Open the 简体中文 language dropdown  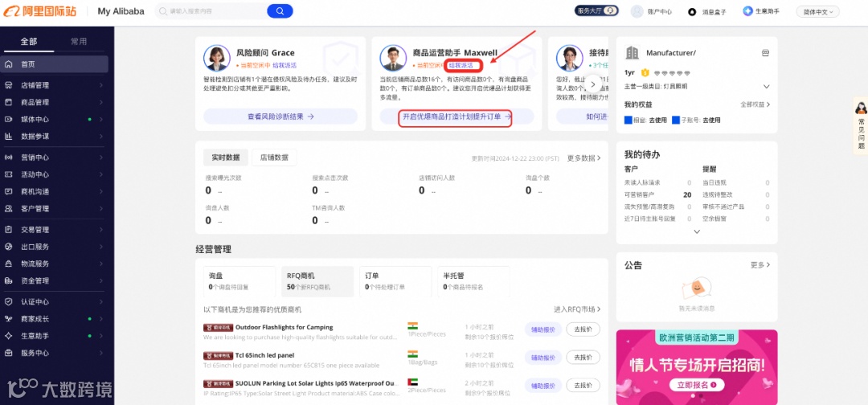(x=817, y=11)
